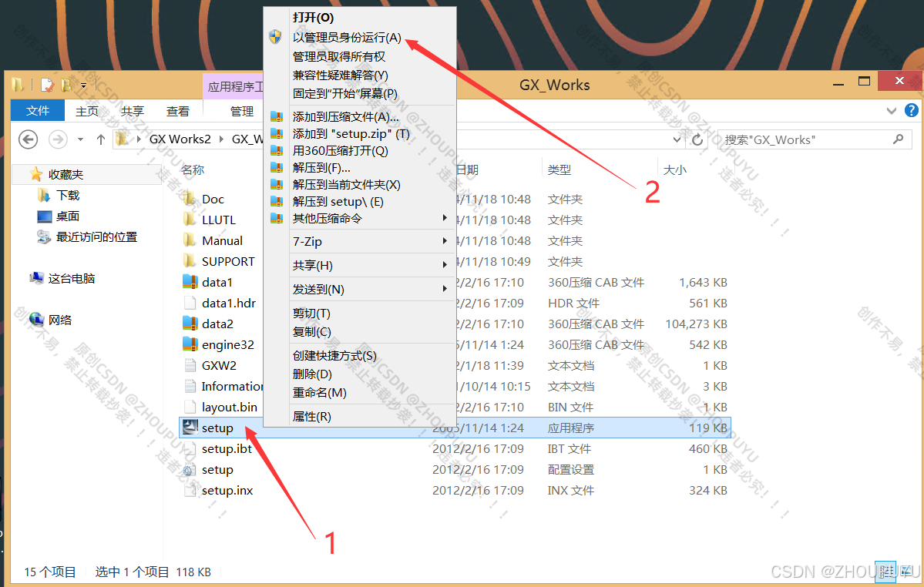Click the This PC computer icon
This screenshot has height=587, width=924.
pos(36,278)
